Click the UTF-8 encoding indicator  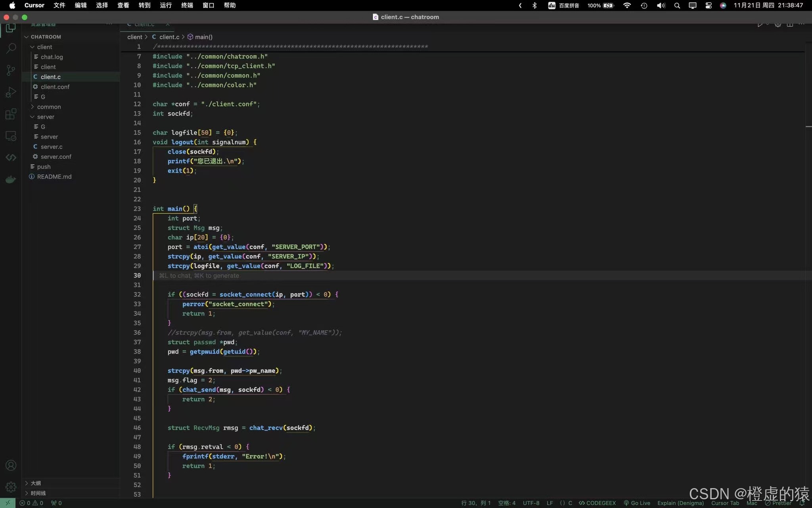(531, 503)
